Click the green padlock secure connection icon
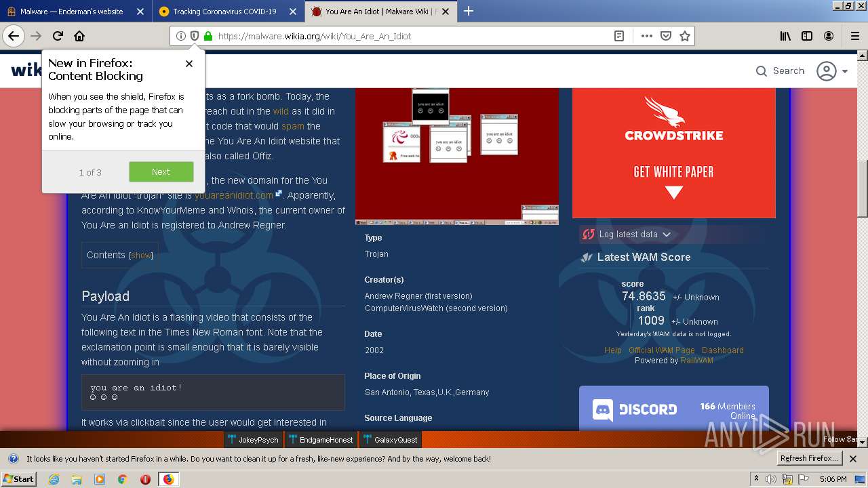This screenshot has height=488, width=868. coord(208,36)
